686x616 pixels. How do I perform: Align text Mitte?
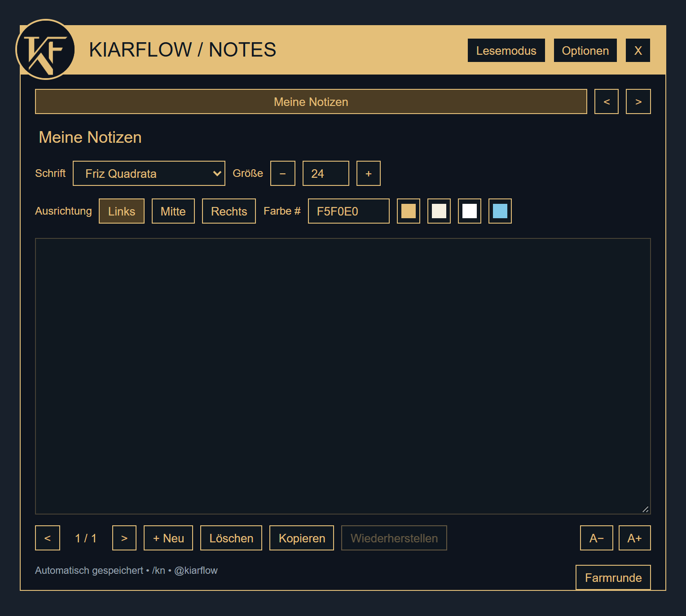[173, 211]
